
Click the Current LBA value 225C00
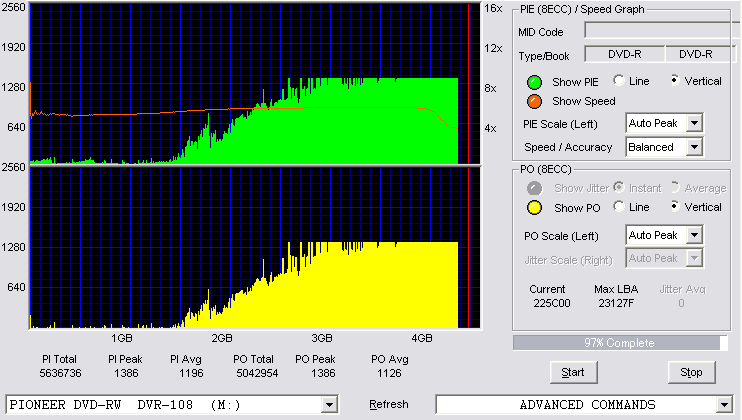pos(552,303)
